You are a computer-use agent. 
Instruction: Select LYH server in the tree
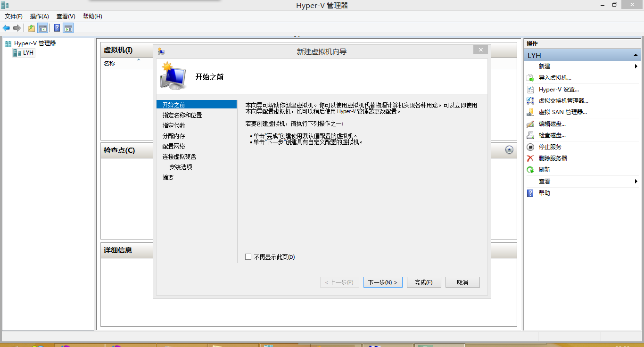28,53
